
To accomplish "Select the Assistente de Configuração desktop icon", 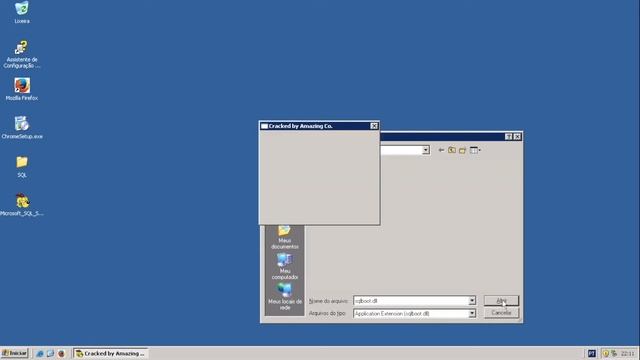I will point(22,54).
